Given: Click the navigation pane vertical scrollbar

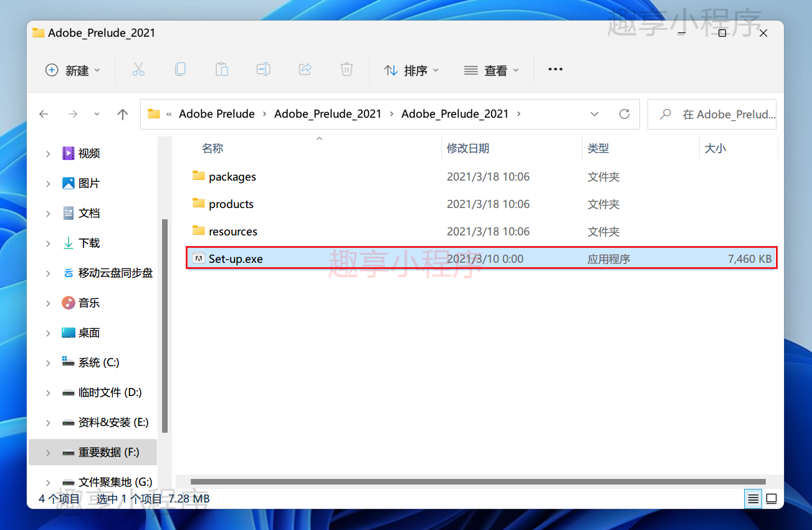Looking at the screenshot, I should coord(165,326).
